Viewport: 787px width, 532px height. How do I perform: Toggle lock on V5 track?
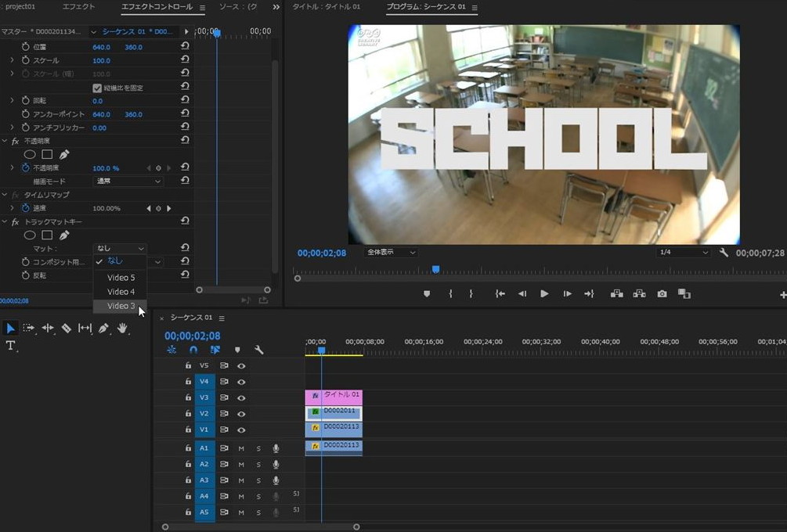coord(188,365)
